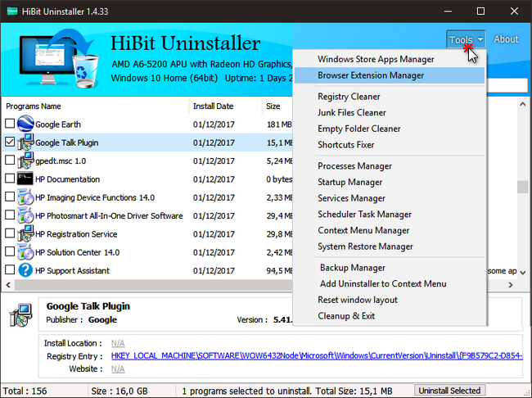Select Cleanup & Exit

(x=390, y=316)
